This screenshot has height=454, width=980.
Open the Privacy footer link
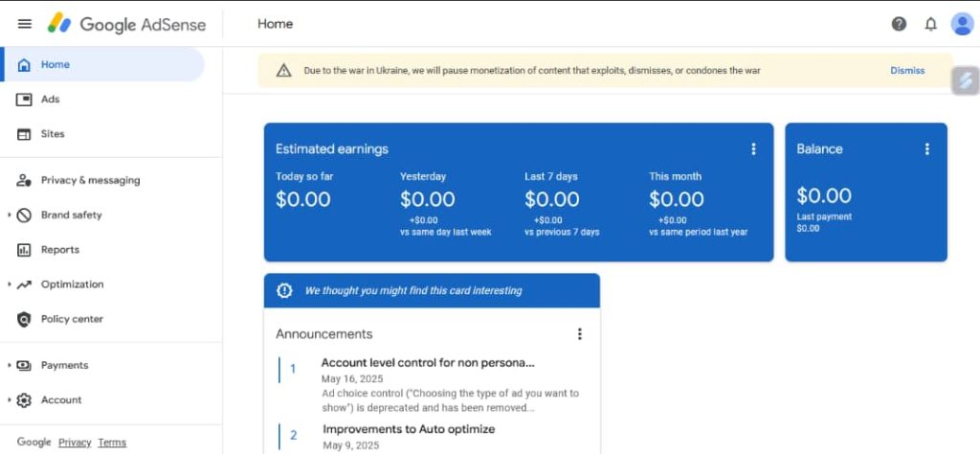tap(75, 443)
